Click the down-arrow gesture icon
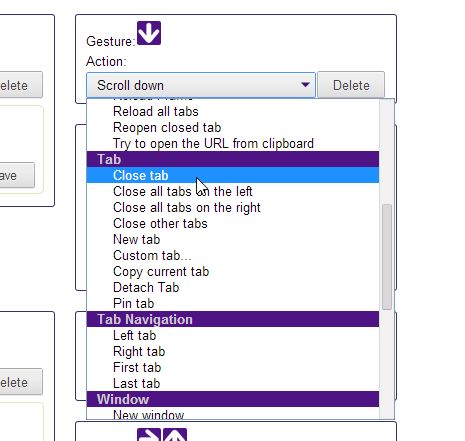Viewport: 465px width, 441px height. (x=149, y=33)
